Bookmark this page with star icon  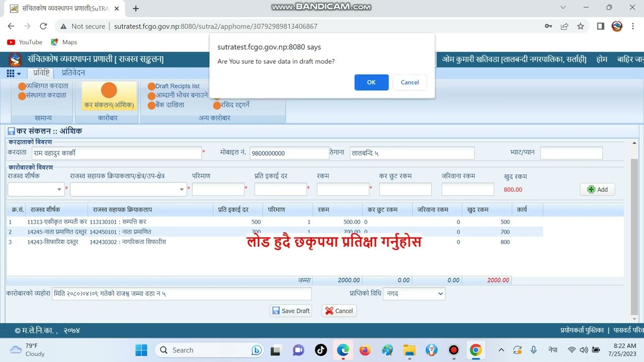click(581, 26)
